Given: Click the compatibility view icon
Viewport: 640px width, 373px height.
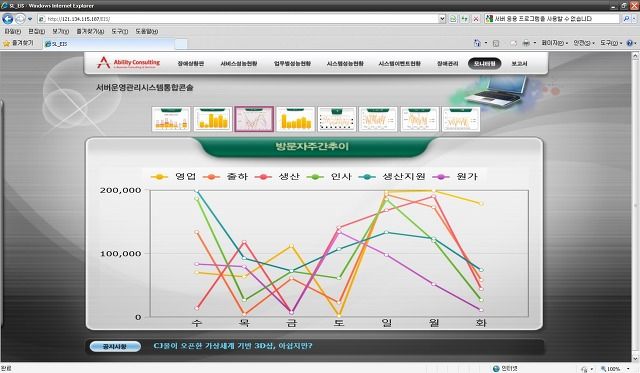Looking at the screenshot, I should coord(453,19).
